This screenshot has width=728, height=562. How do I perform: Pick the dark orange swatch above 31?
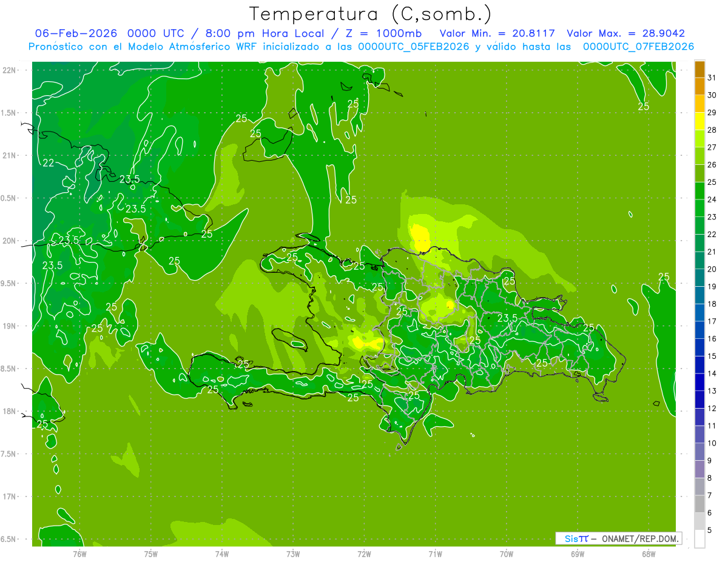click(699, 69)
